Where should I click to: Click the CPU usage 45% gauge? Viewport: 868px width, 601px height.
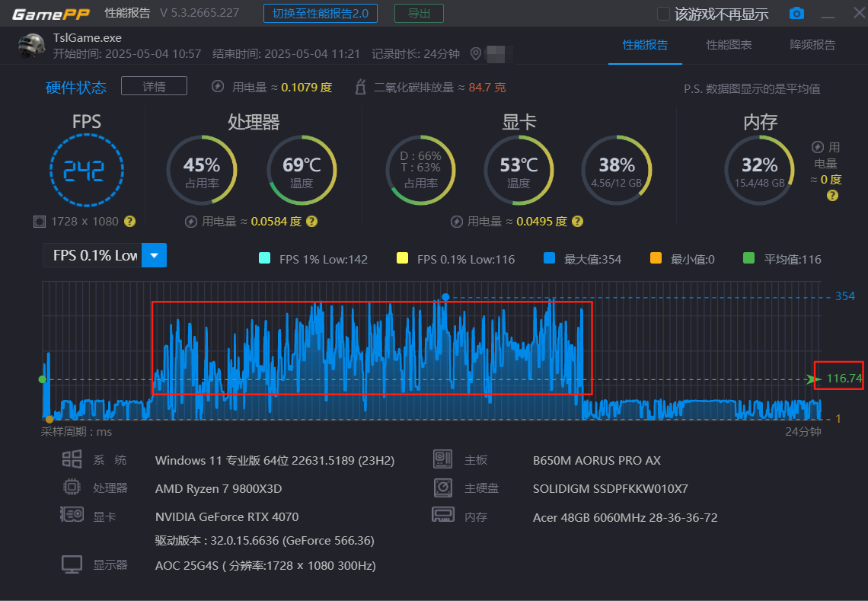(x=202, y=170)
